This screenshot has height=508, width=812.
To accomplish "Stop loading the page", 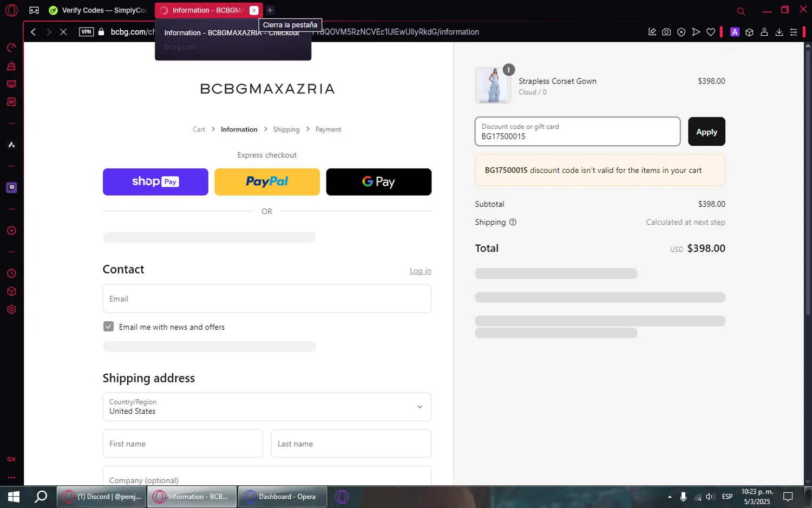I will pos(63,32).
